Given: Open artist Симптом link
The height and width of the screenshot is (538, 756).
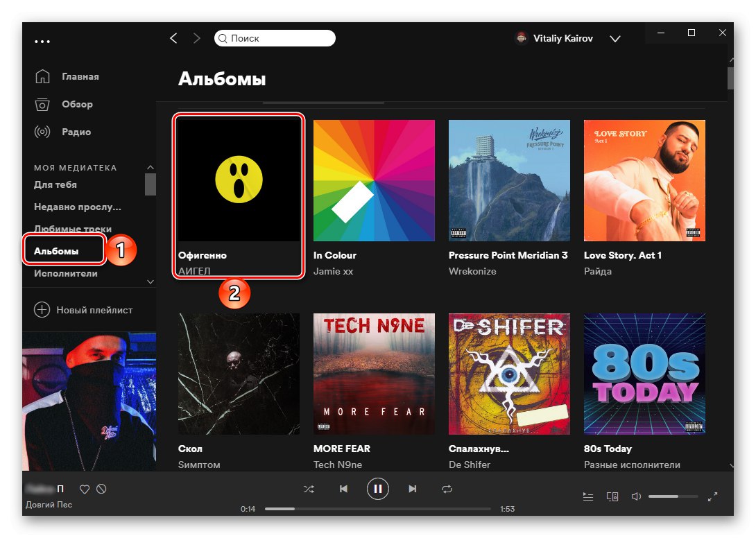Looking at the screenshot, I should pyautogui.click(x=199, y=465).
